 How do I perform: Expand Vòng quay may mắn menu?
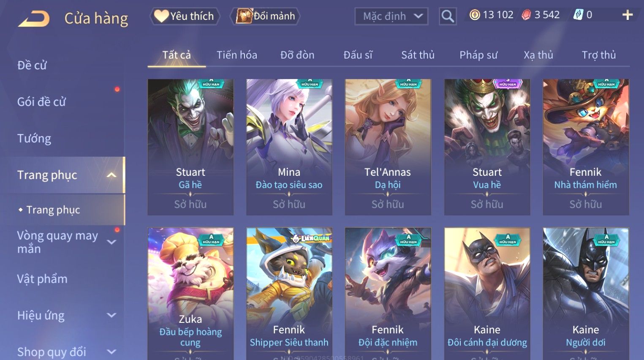pos(111,242)
